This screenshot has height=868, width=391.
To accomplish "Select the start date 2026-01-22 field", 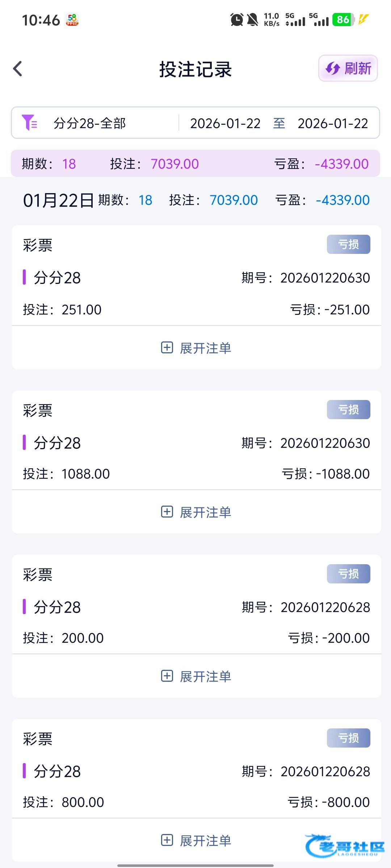I will pos(225,124).
